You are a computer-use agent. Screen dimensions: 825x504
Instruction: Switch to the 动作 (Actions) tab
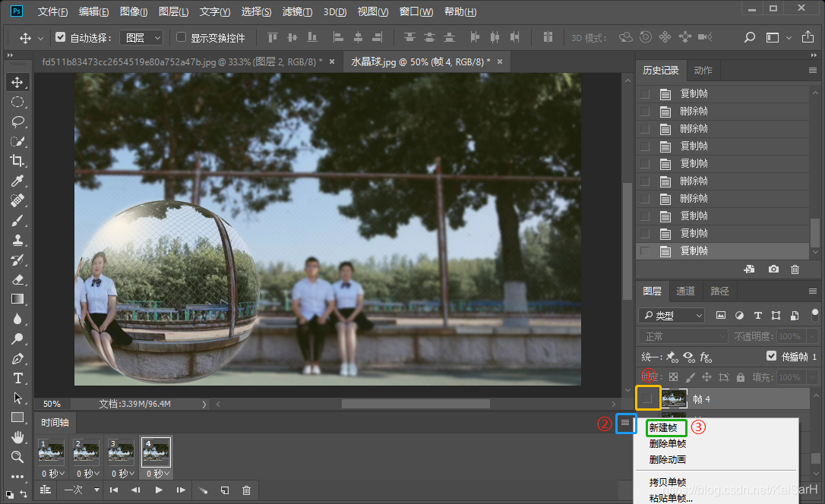coord(703,71)
